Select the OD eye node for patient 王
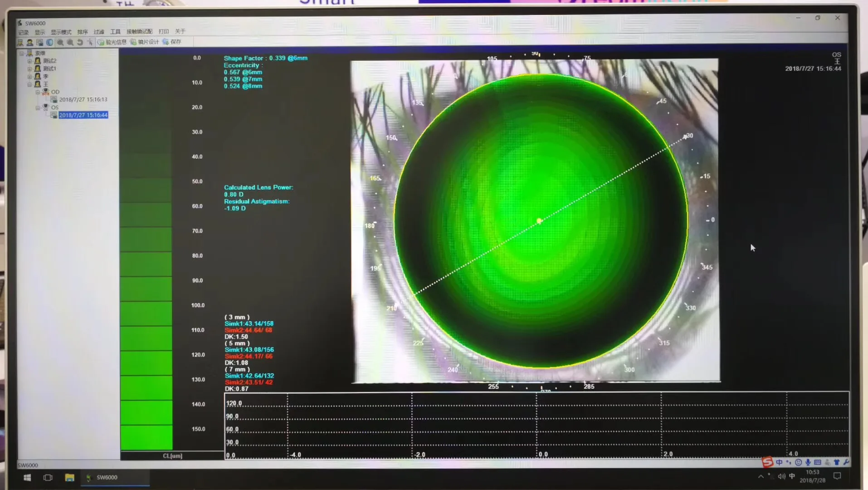The height and width of the screenshot is (490, 868). point(55,92)
